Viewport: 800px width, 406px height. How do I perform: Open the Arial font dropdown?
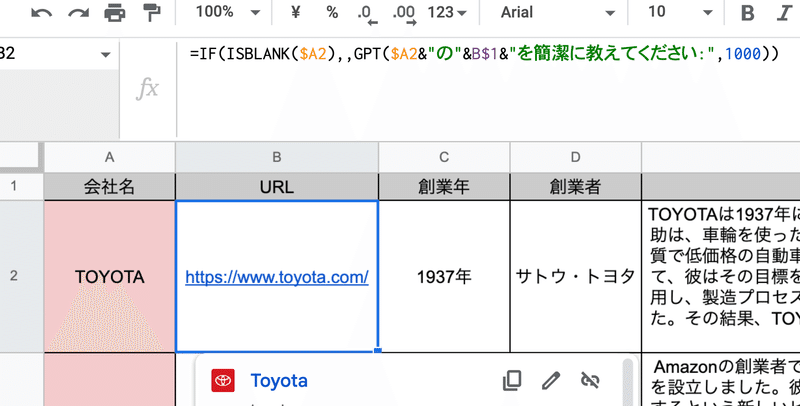point(557,12)
